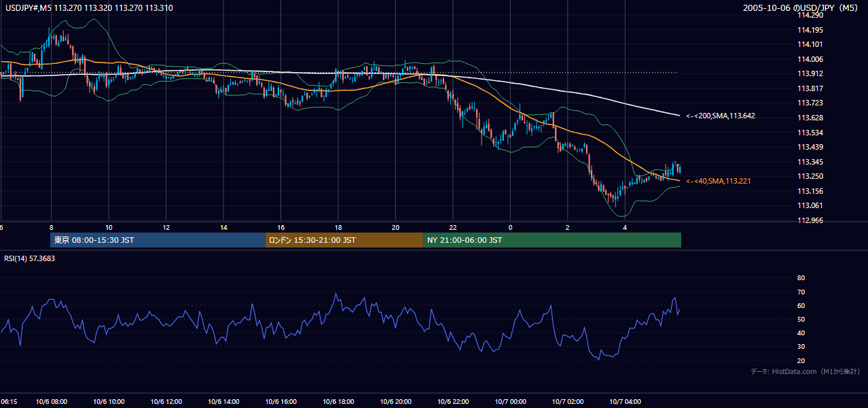Click the 10/6 18:00 time label

click(x=338, y=402)
